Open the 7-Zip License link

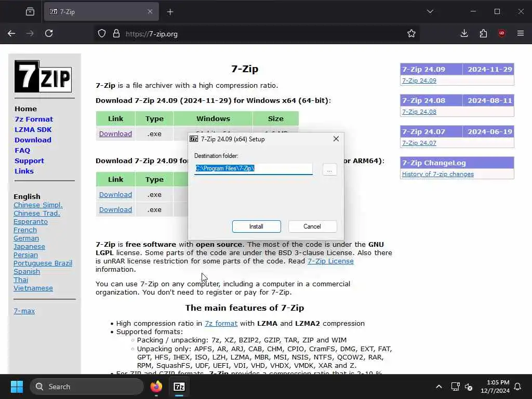pos(330,261)
